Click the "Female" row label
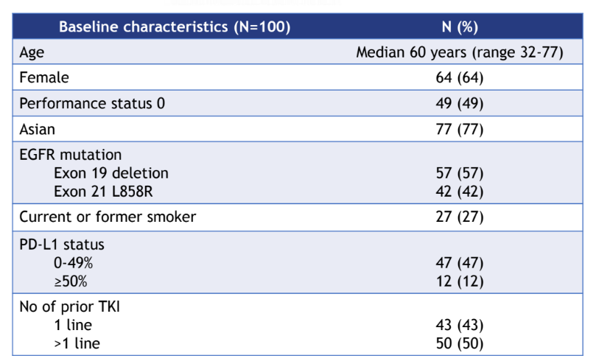 click(43, 78)
